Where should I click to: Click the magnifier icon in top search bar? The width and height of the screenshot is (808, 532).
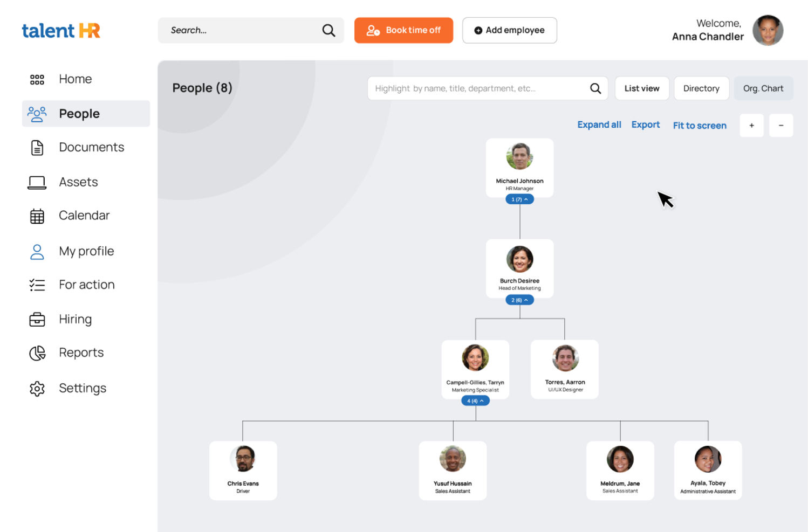pyautogui.click(x=328, y=31)
